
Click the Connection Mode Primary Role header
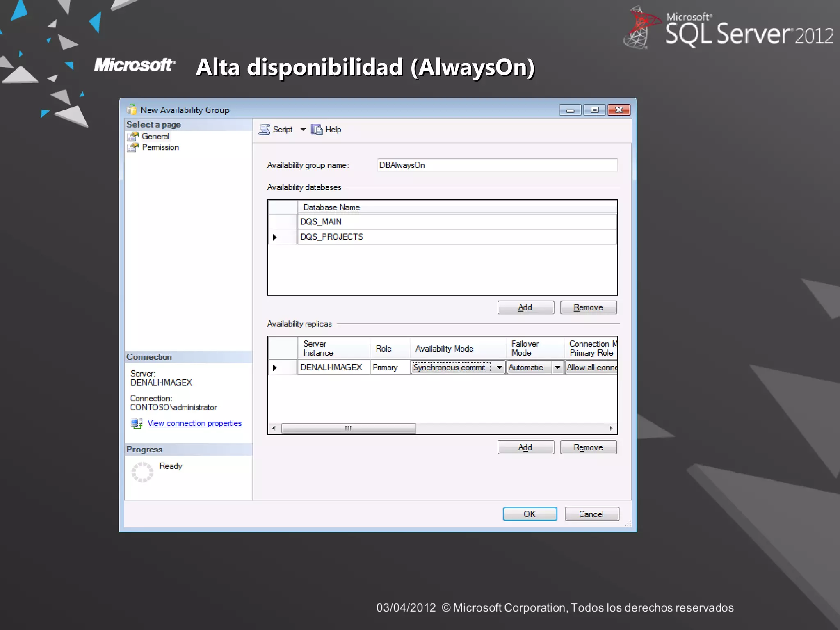pyautogui.click(x=591, y=348)
